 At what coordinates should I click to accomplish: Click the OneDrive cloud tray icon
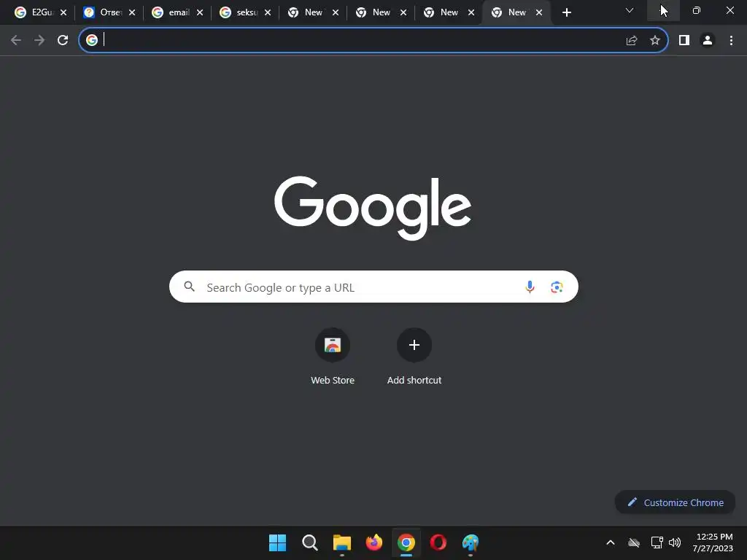click(634, 542)
